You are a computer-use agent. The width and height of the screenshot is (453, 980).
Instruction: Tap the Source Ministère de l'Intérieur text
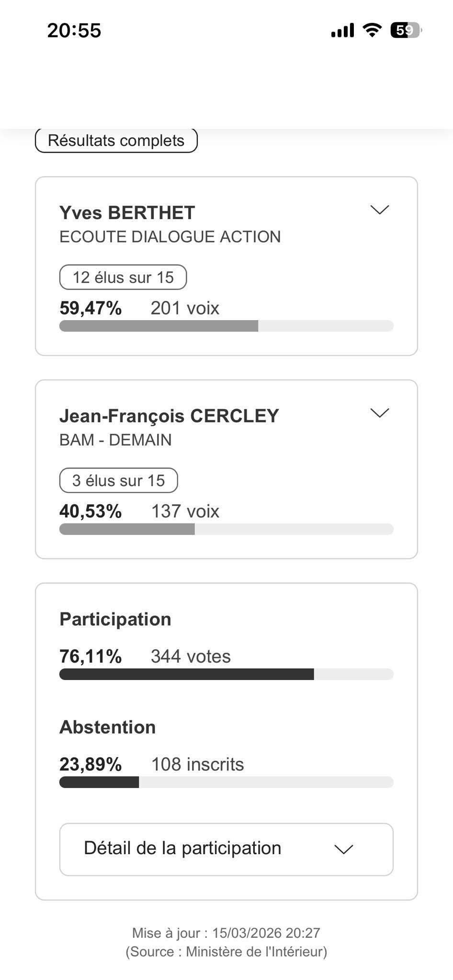[x=226, y=951]
